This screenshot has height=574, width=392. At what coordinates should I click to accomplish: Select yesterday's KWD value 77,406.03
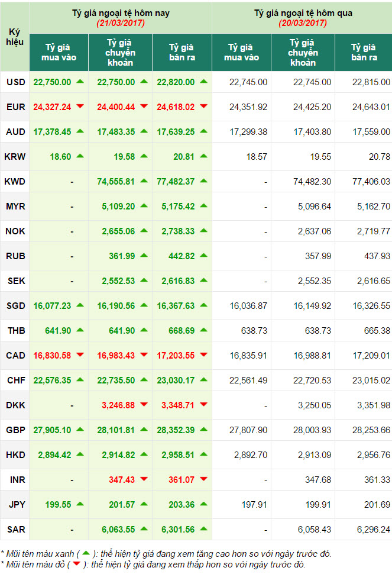[x=371, y=182]
